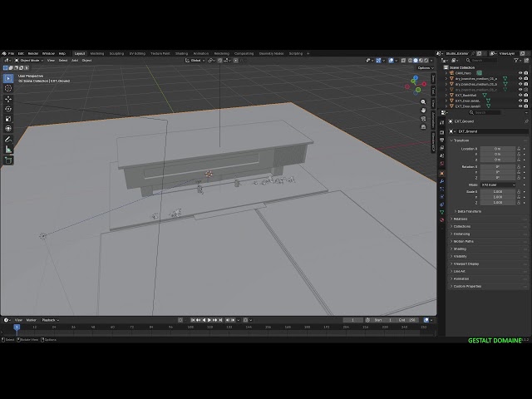Open the Render properties tab
Image resolution: width=532 pixels, height=399 pixels.
[441, 133]
